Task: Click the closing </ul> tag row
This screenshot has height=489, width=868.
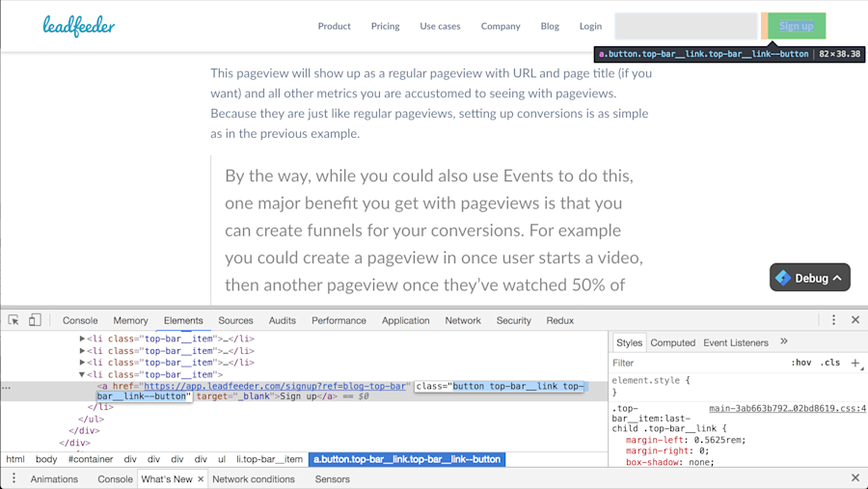Action: (91, 419)
